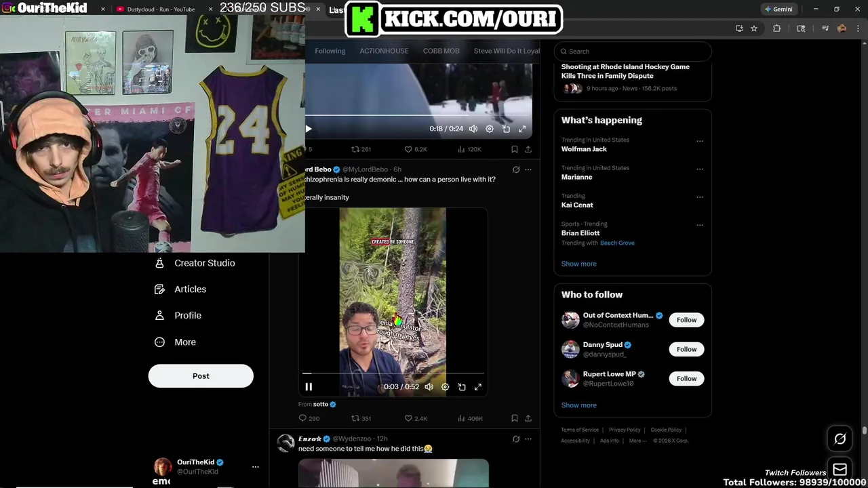The image size is (868, 488).
Task: Seek on the 0:52 video progress bar
Action: (x=393, y=373)
